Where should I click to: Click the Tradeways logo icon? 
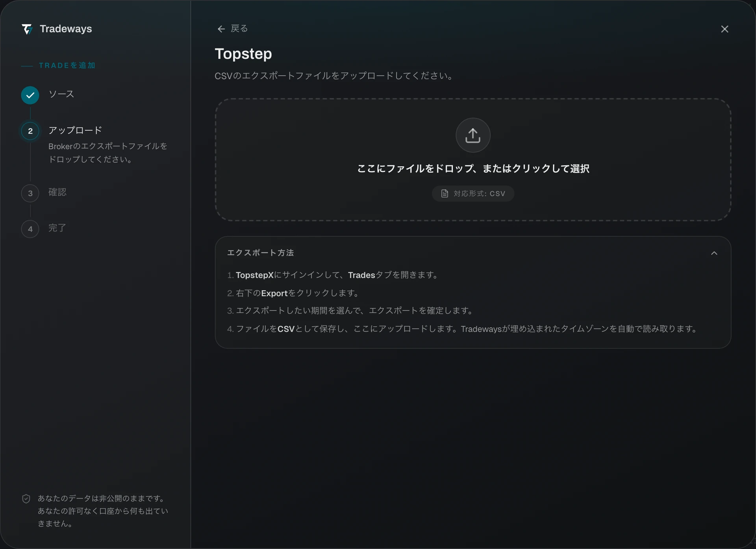point(27,29)
